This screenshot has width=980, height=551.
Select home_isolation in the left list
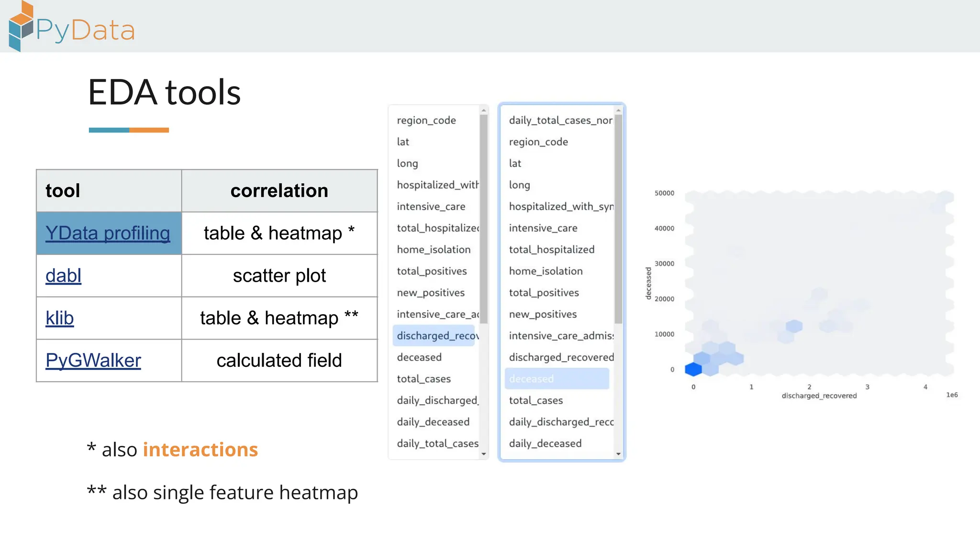click(x=434, y=250)
